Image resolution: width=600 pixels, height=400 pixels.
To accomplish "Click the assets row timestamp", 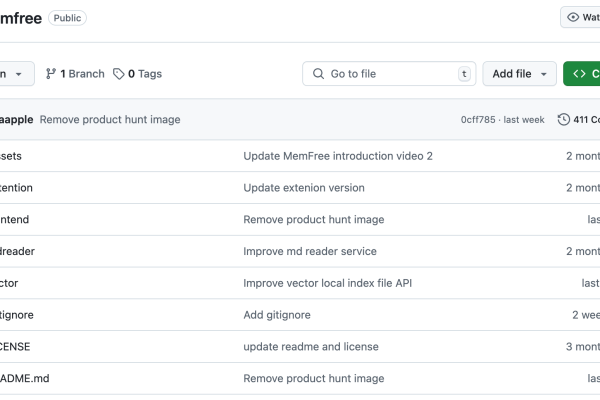I will [583, 156].
